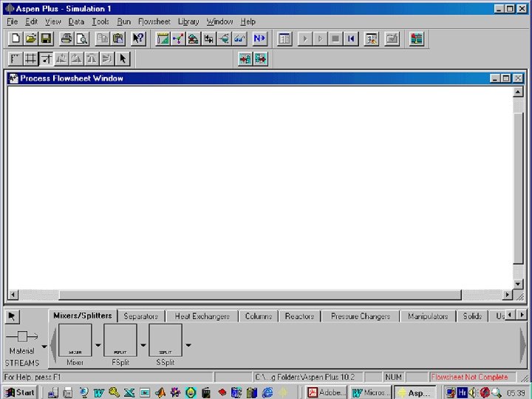Switch to the Pressure Changers tab
Image resolution: width=532 pixels, height=399 pixels.
pyautogui.click(x=361, y=316)
